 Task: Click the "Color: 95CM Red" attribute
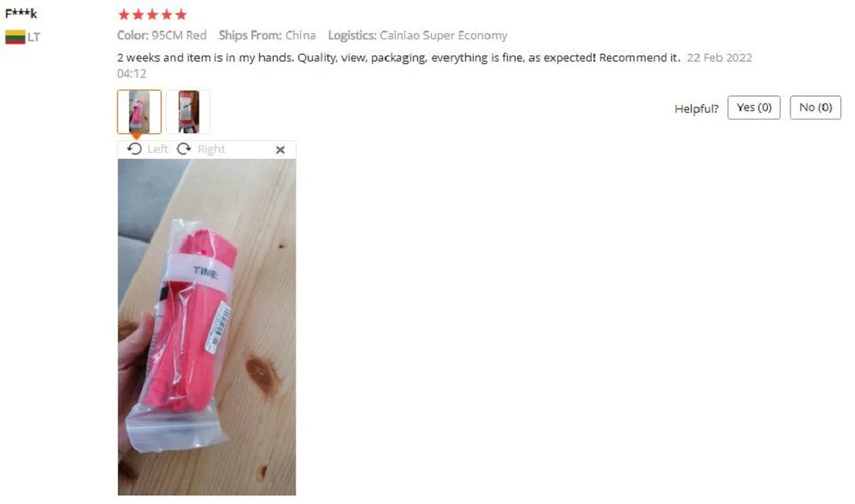coord(162,35)
